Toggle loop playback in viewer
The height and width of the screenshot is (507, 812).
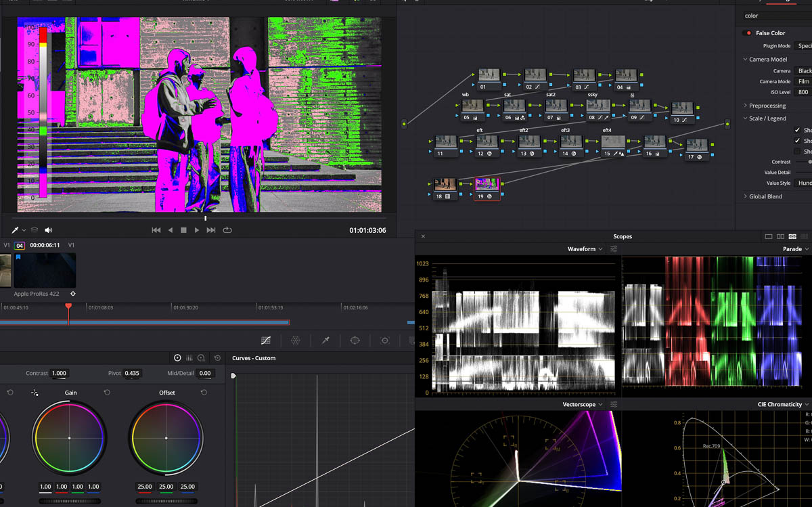click(227, 230)
